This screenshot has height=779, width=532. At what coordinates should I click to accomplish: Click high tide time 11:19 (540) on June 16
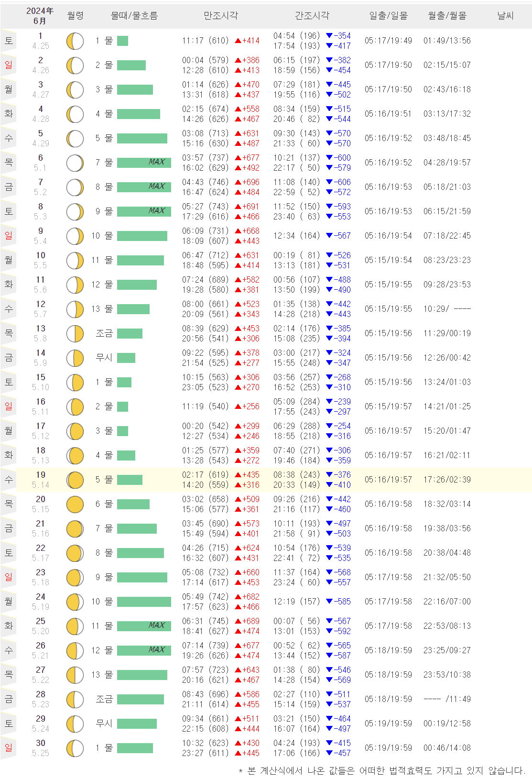click(205, 407)
